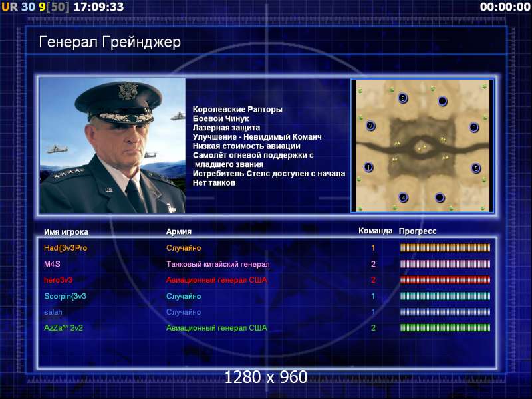Click the 00:00:00 game timer
532x399 pixels.
505,7
